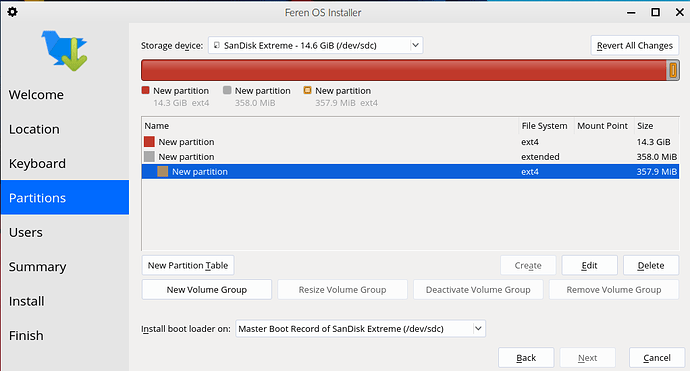
Task: Click the drive icon in Storage device combo
Action: coord(217,45)
